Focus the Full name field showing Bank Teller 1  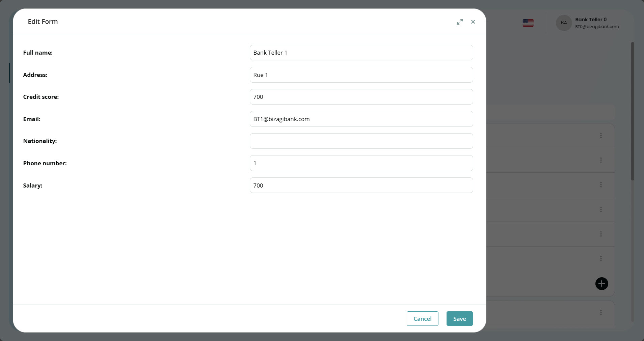361,52
